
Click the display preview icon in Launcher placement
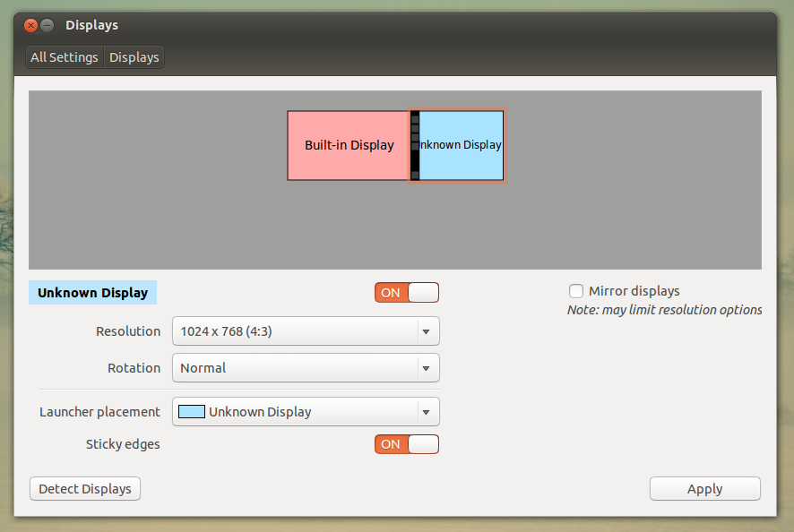click(193, 411)
